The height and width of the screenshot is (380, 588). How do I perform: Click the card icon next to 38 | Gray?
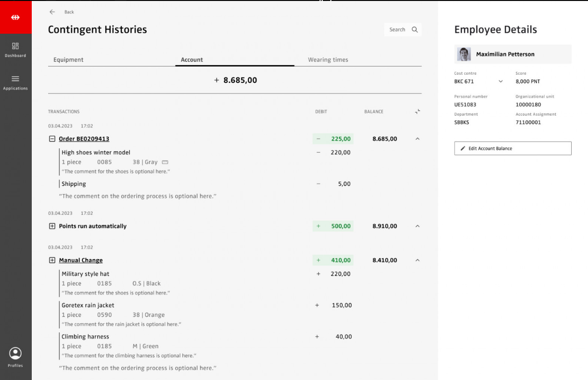pyautogui.click(x=165, y=162)
